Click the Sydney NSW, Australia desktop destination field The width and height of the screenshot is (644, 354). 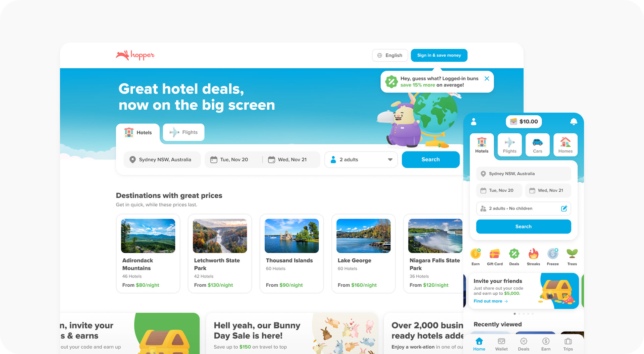162,160
